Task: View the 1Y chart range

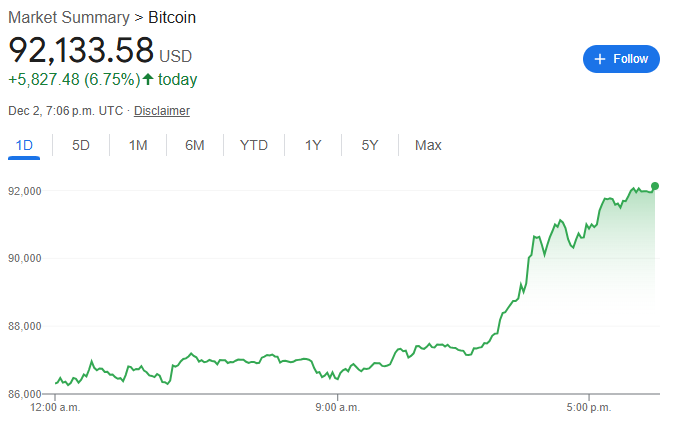Action: pos(313,145)
